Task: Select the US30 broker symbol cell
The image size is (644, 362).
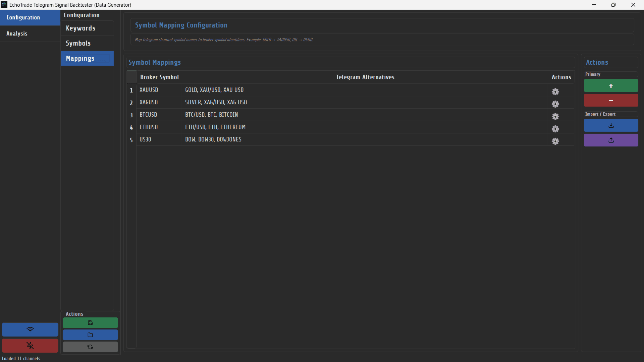Action: tap(159, 139)
